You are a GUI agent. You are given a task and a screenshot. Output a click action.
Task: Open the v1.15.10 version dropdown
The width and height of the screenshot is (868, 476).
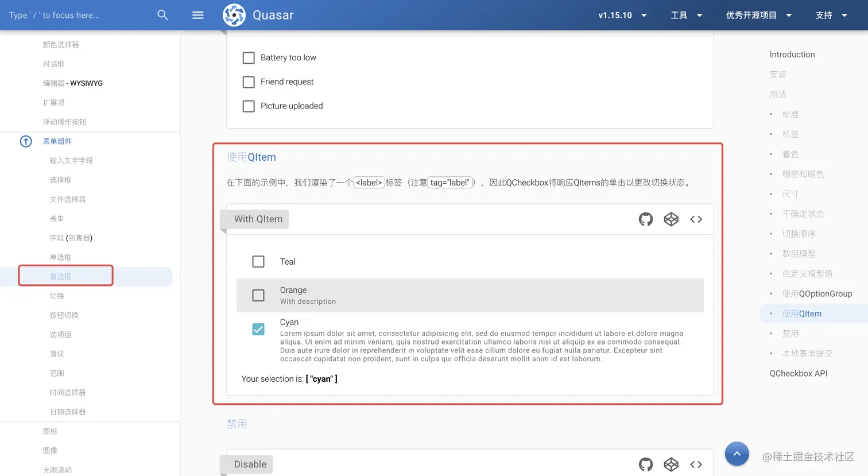623,15
